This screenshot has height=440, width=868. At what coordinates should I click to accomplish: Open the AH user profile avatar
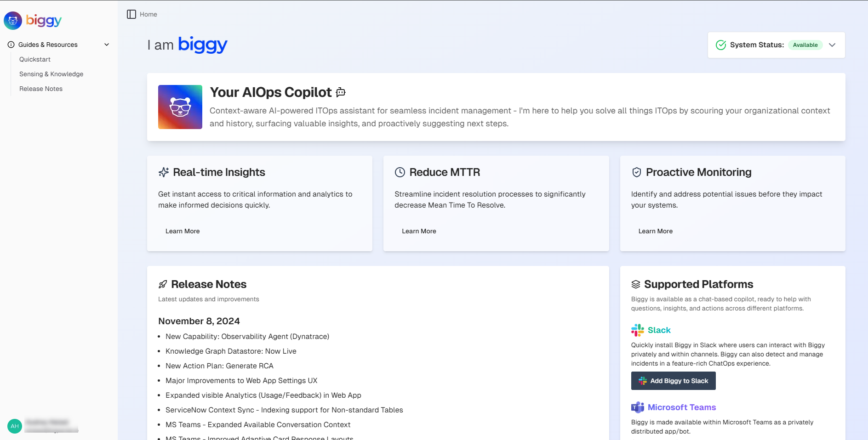(x=15, y=426)
